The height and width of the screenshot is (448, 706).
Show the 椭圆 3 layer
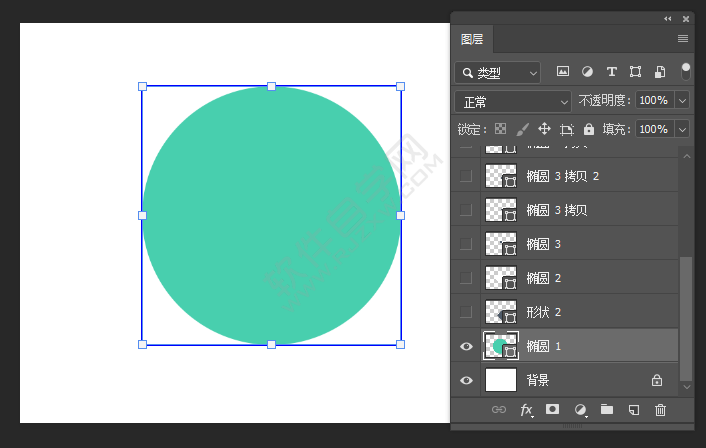(x=466, y=244)
